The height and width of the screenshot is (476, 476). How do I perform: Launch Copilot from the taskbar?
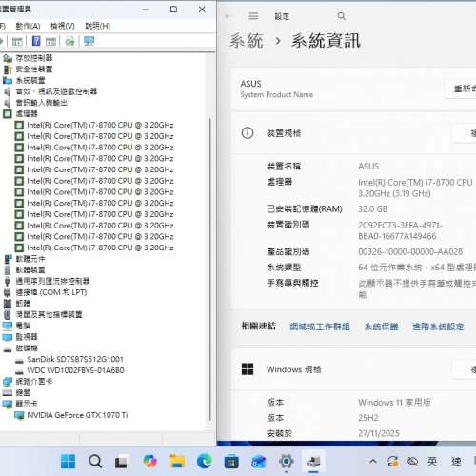149,462
